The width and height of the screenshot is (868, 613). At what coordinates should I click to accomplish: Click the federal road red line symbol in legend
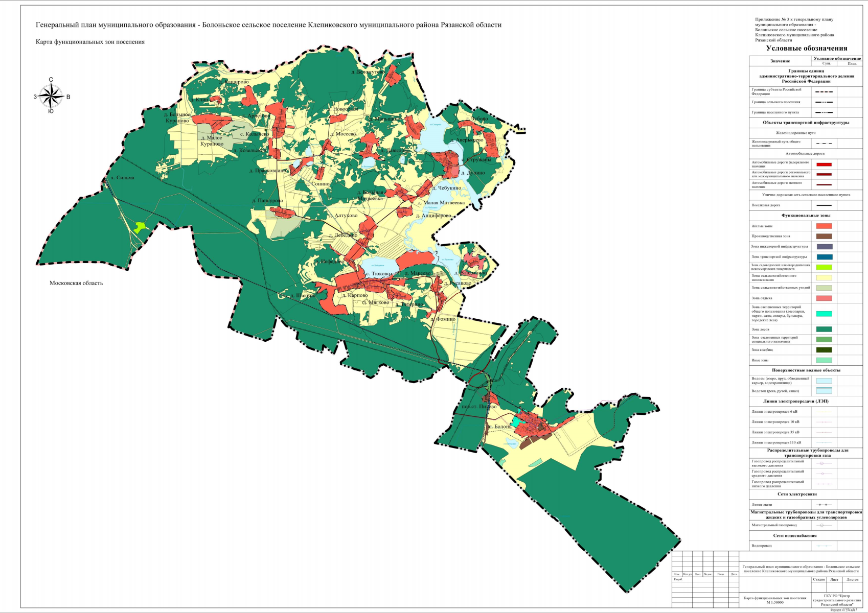coord(824,164)
